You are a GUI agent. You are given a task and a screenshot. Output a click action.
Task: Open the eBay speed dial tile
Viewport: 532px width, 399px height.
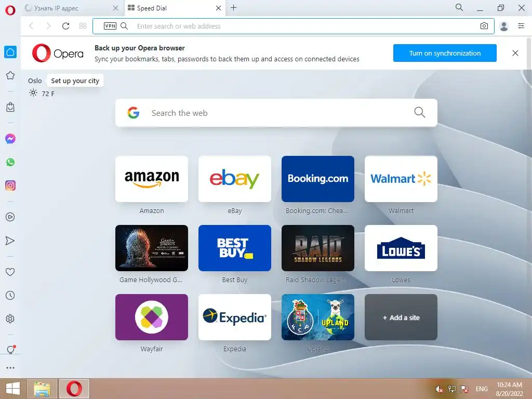[x=235, y=179]
